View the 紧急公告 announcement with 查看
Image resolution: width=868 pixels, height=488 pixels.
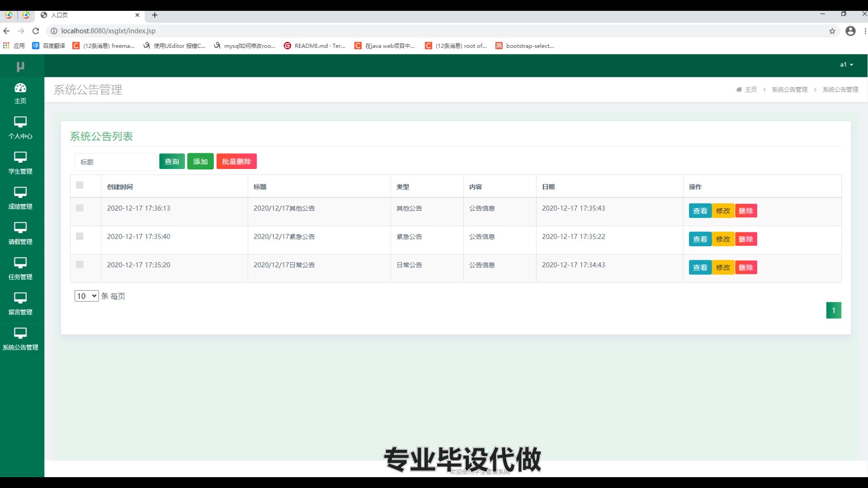tap(700, 239)
